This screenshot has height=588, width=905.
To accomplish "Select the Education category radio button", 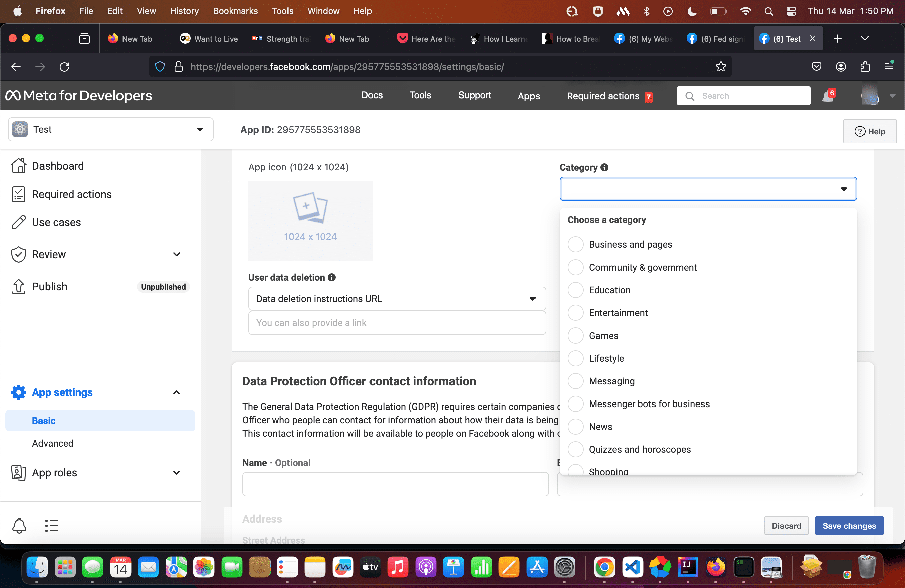I will (x=575, y=290).
